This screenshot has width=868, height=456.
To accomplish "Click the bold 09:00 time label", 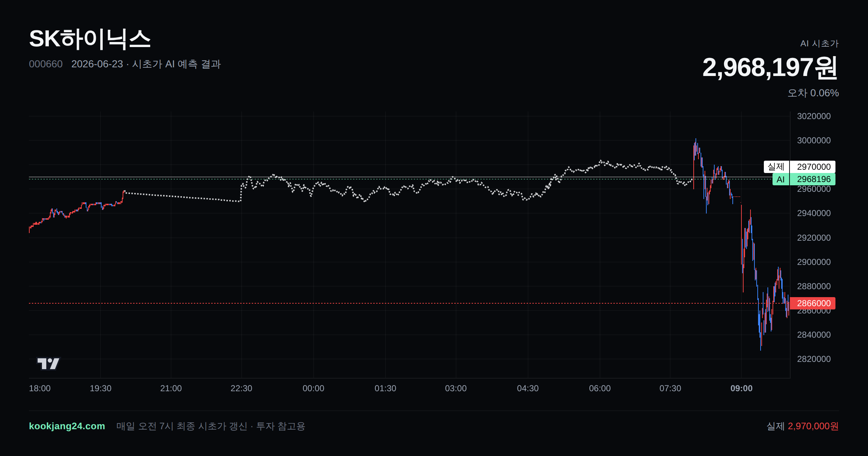I will 741,388.
